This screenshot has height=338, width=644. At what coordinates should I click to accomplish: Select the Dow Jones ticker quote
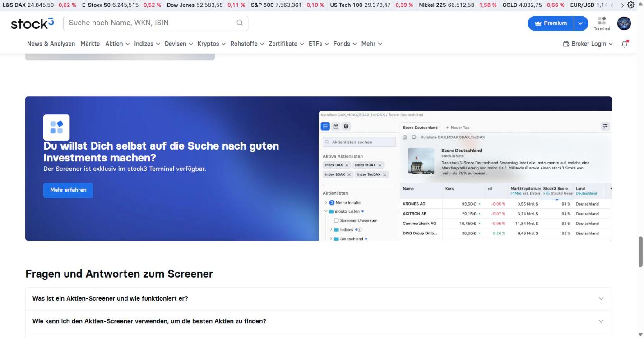click(x=206, y=5)
